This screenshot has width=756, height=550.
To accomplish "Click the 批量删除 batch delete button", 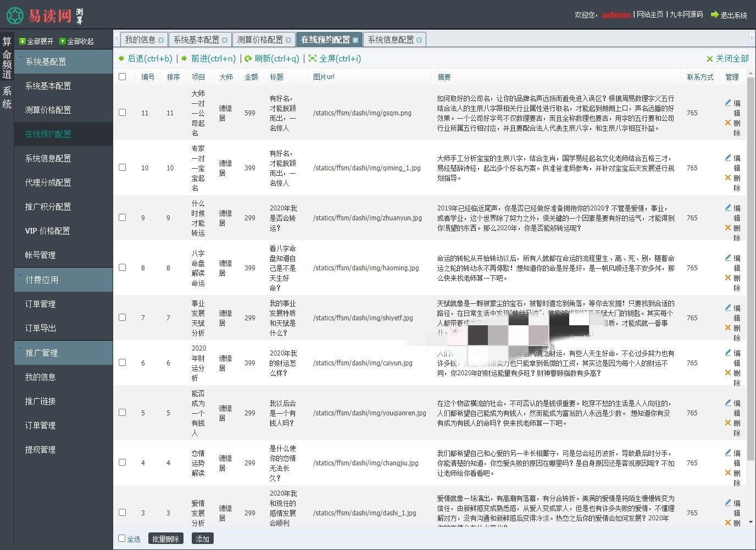I will [x=165, y=538].
